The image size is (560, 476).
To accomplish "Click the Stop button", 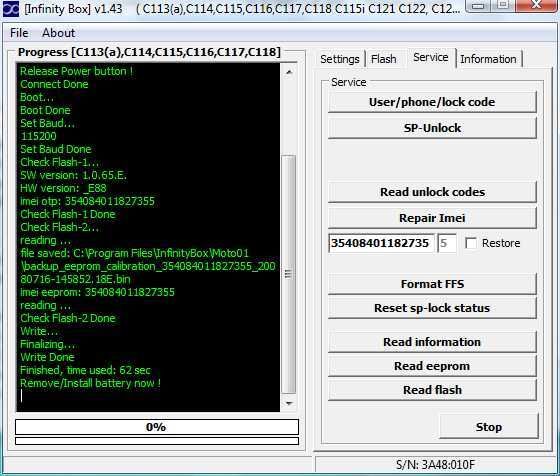I will click(x=489, y=427).
